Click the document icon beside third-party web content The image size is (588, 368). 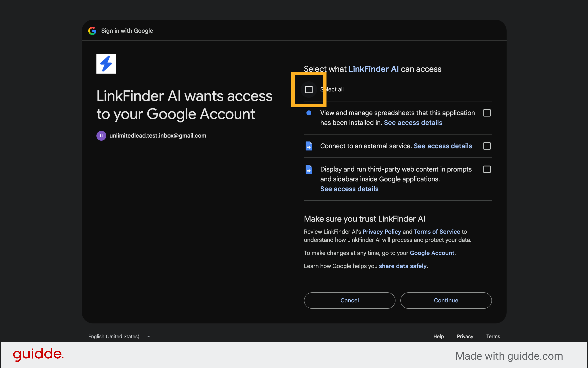tap(308, 169)
